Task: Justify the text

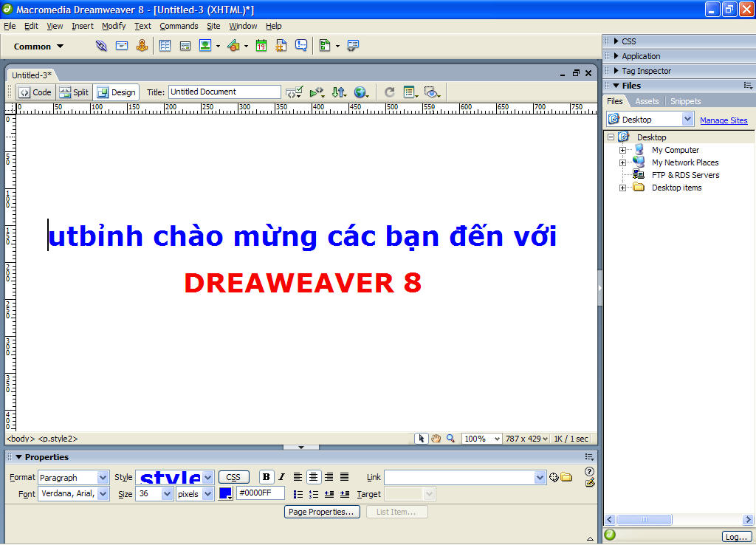Action: click(344, 477)
